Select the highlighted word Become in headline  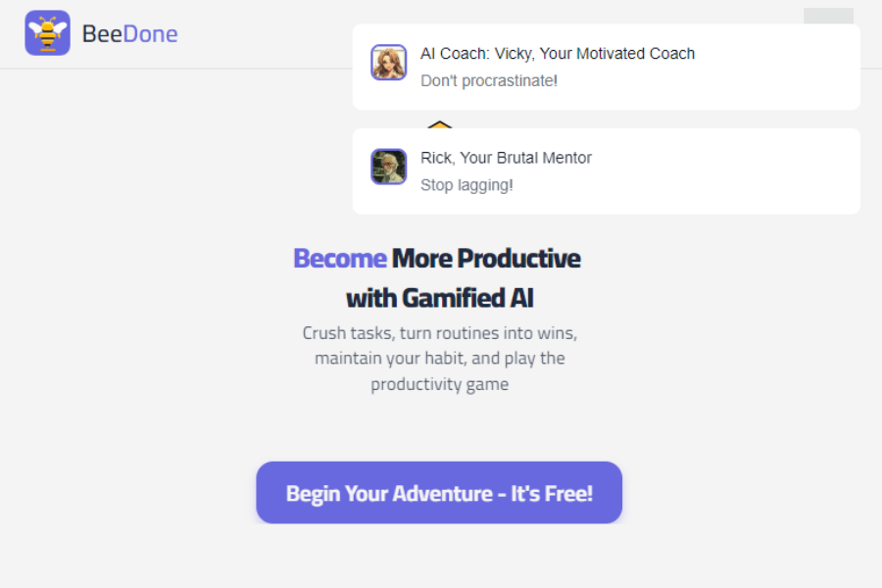340,258
